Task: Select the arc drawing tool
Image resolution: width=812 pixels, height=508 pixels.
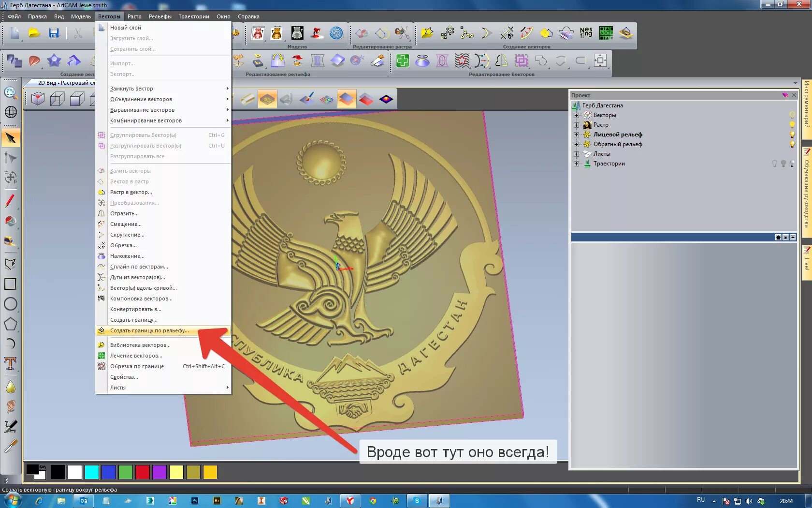Action: point(10,344)
